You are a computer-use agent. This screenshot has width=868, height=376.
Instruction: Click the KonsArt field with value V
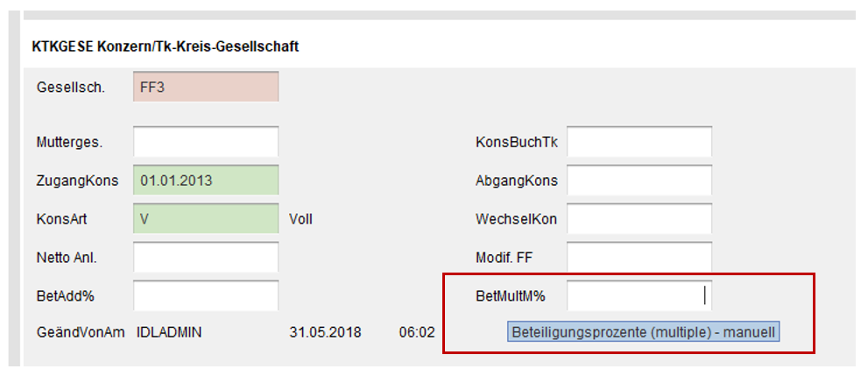click(206, 219)
